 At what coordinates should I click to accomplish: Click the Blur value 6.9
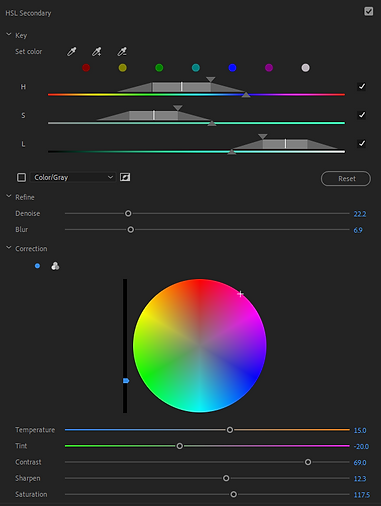tap(358, 230)
